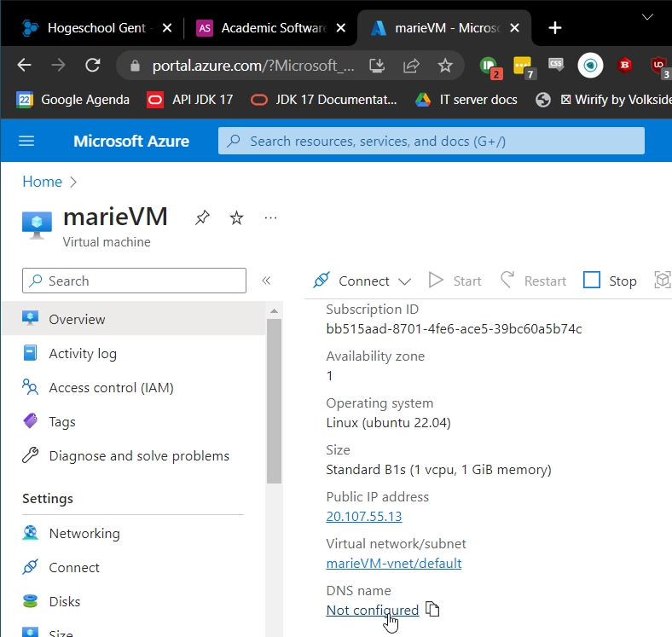Screen dimensions: 672x637
Task: Click the resource menu Search field
Action: [x=134, y=281]
